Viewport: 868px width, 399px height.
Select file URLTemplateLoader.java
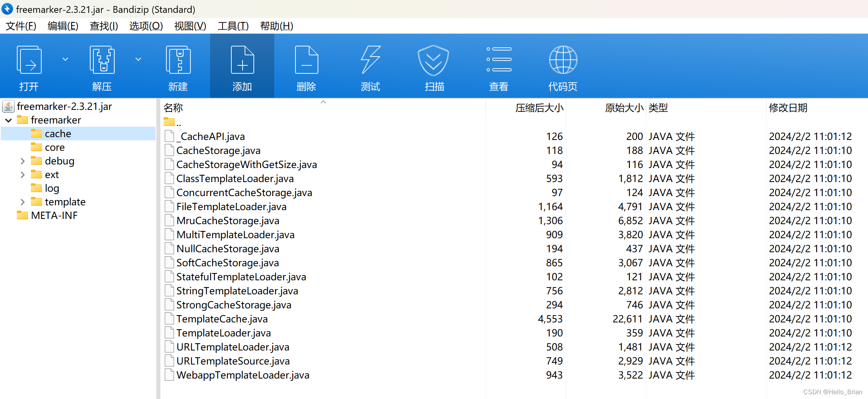pyautogui.click(x=233, y=347)
